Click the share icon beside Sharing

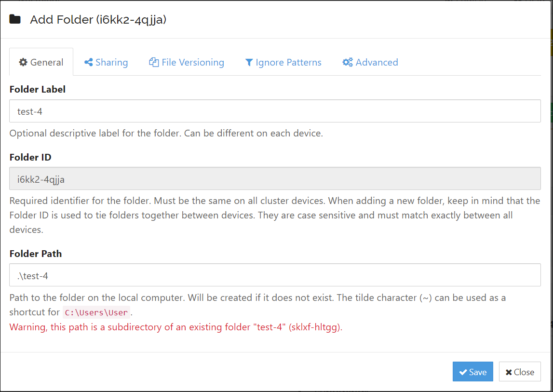click(x=88, y=62)
